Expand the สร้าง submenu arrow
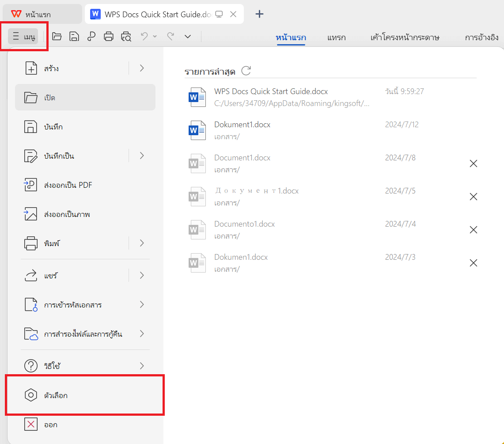This screenshot has height=444, width=504. click(x=142, y=68)
